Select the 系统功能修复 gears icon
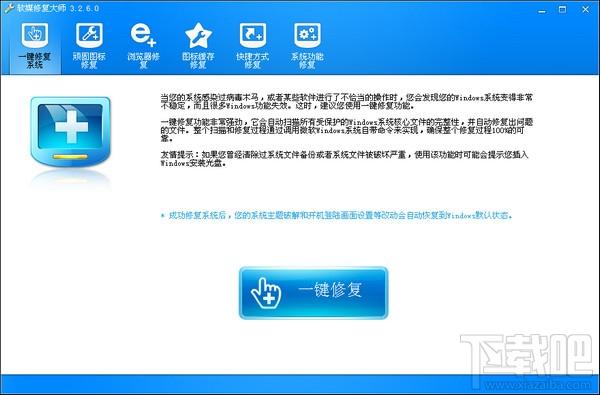The height and width of the screenshot is (395, 600). (307, 35)
